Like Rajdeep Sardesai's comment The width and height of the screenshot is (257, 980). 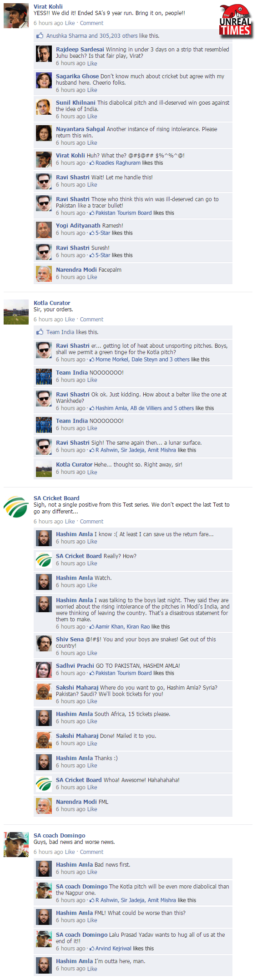(x=92, y=63)
